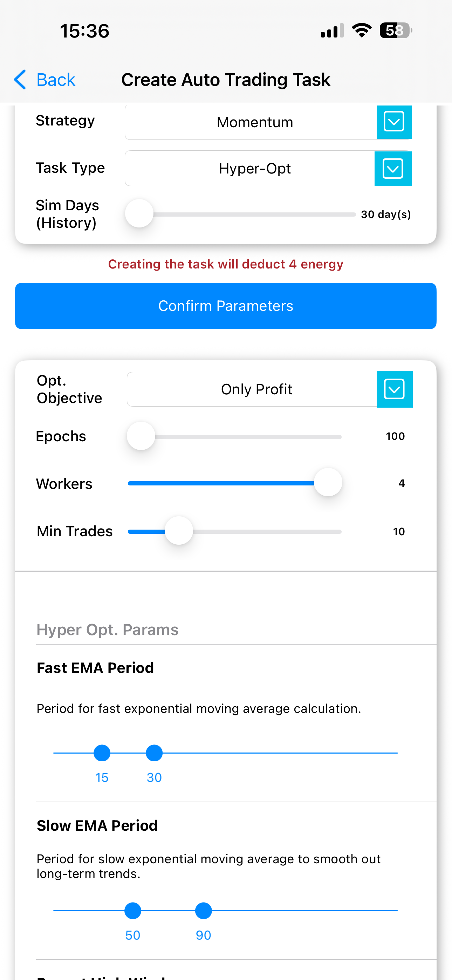Tap the battery indicator icon
This screenshot has width=452, height=980.
(395, 30)
